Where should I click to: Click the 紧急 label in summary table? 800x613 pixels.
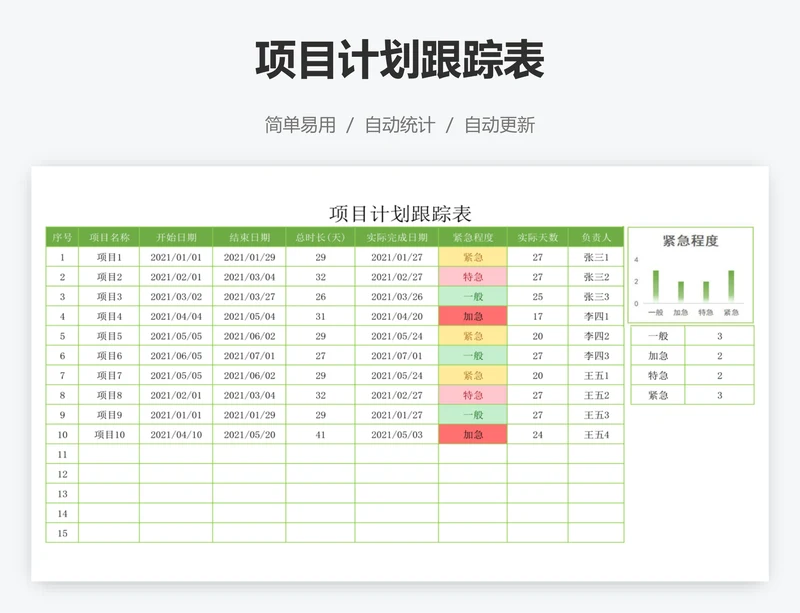[658, 395]
